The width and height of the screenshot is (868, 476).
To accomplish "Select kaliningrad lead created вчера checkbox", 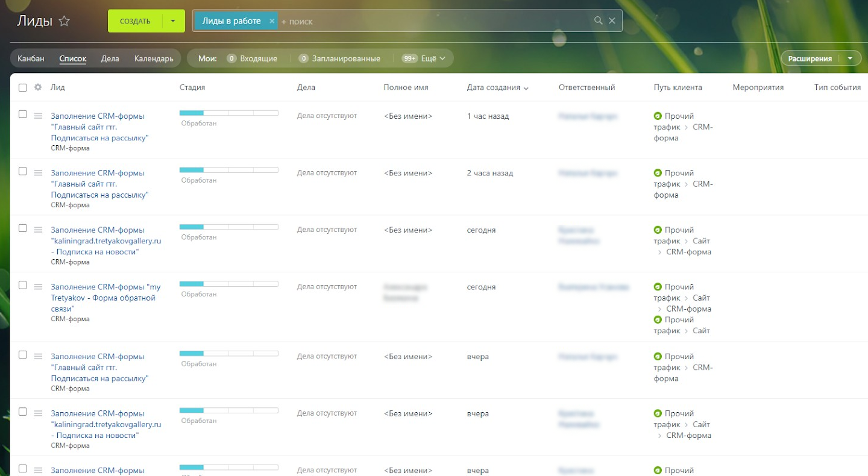I will (23, 412).
